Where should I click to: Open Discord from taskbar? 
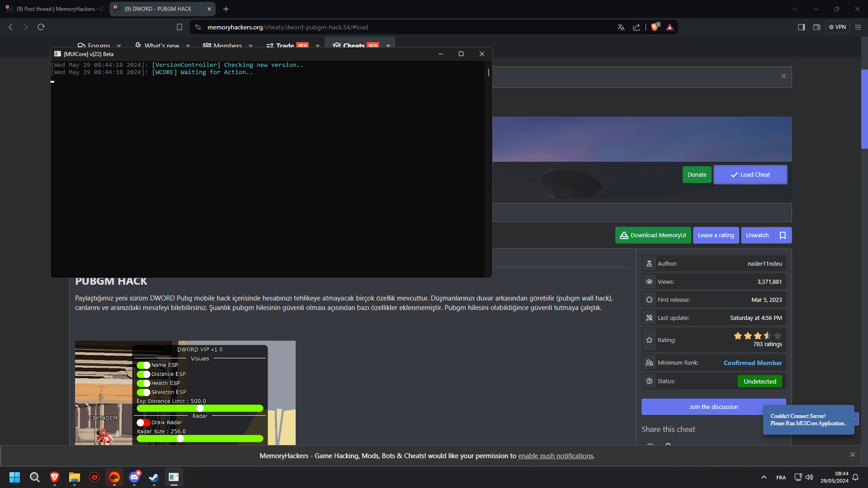(134, 477)
